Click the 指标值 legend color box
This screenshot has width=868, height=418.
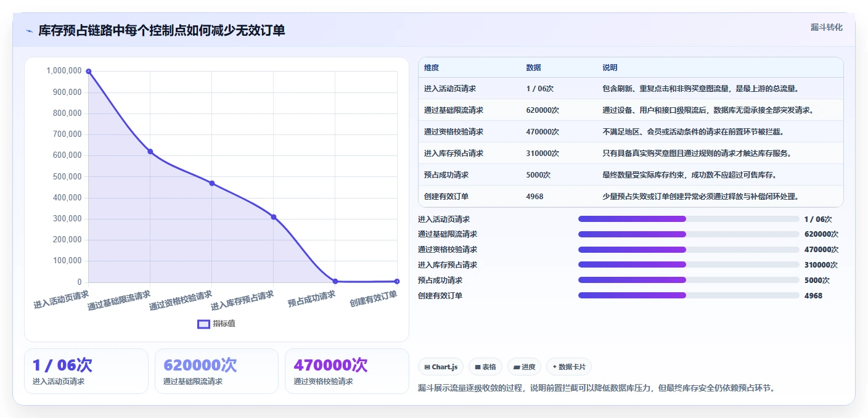point(203,324)
